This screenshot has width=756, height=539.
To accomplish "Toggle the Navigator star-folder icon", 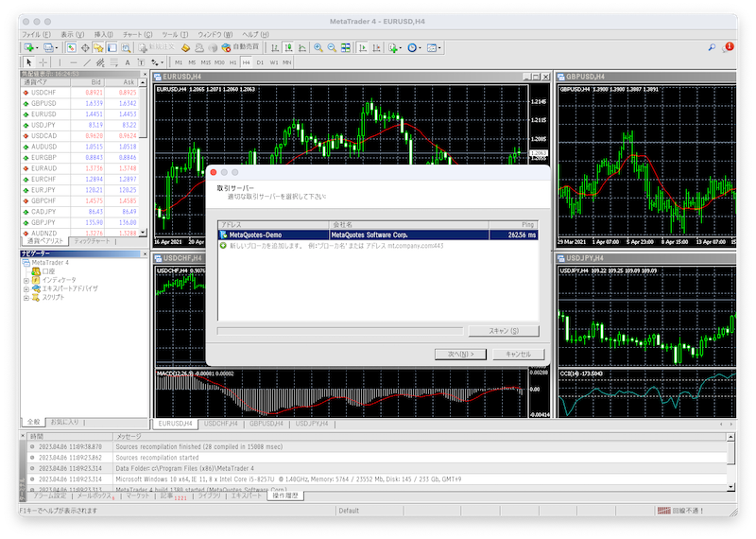I will 98,47.
